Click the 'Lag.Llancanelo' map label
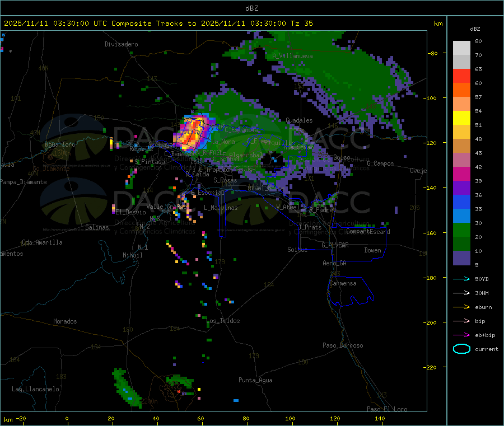Image resolution: width=504 pixels, height=426 pixels. (x=36, y=389)
